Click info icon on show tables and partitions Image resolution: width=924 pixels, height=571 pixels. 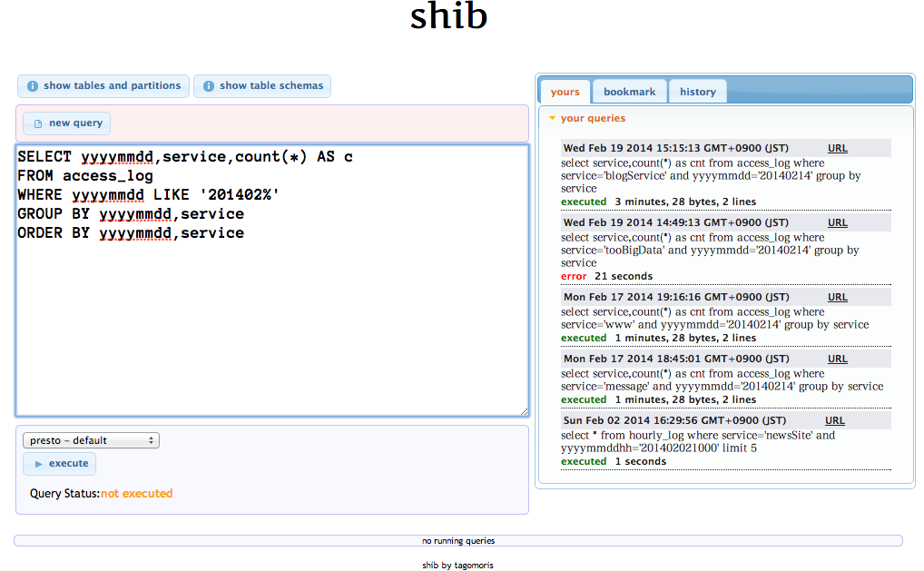click(x=33, y=86)
